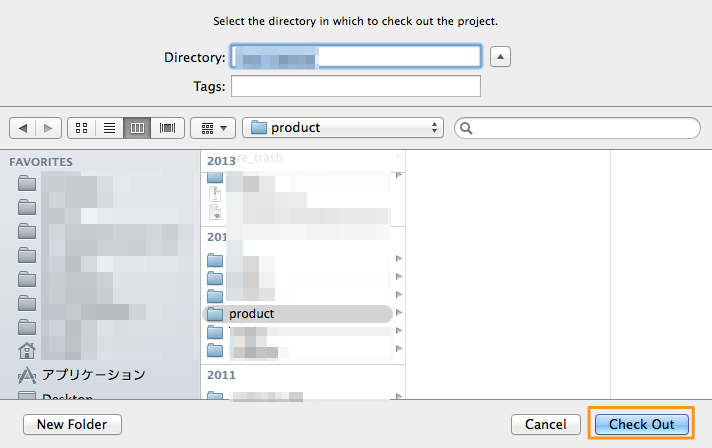Switch to Cover Flow view
712x448 pixels.
pyautogui.click(x=167, y=128)
